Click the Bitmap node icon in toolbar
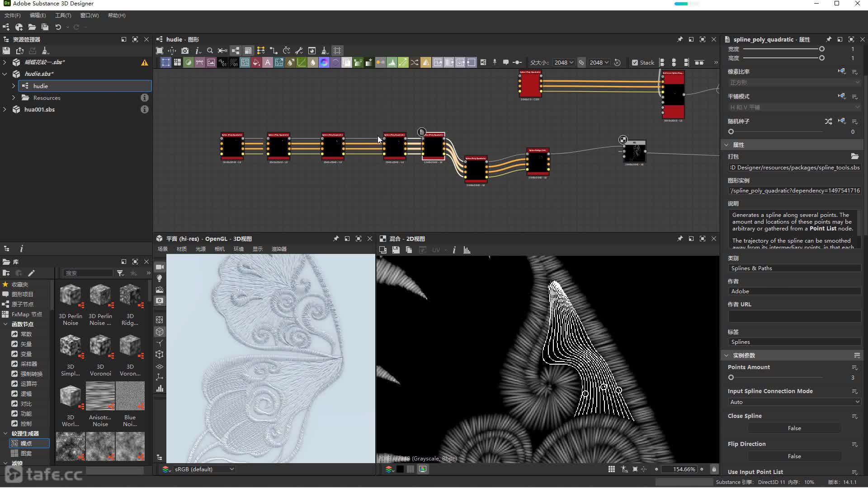 (x=211, y=63)
